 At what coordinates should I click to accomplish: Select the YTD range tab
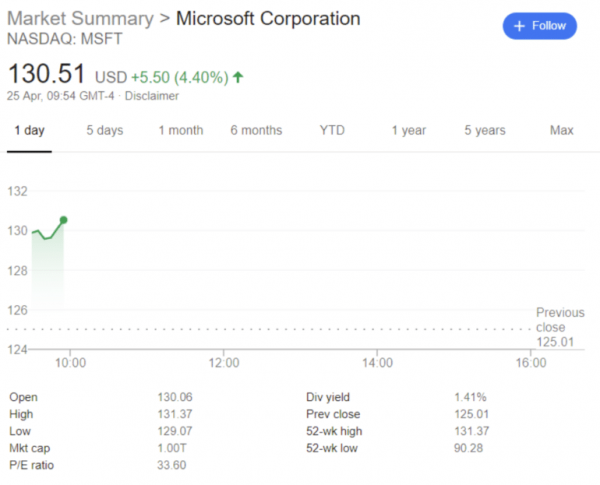pos(332,130)
